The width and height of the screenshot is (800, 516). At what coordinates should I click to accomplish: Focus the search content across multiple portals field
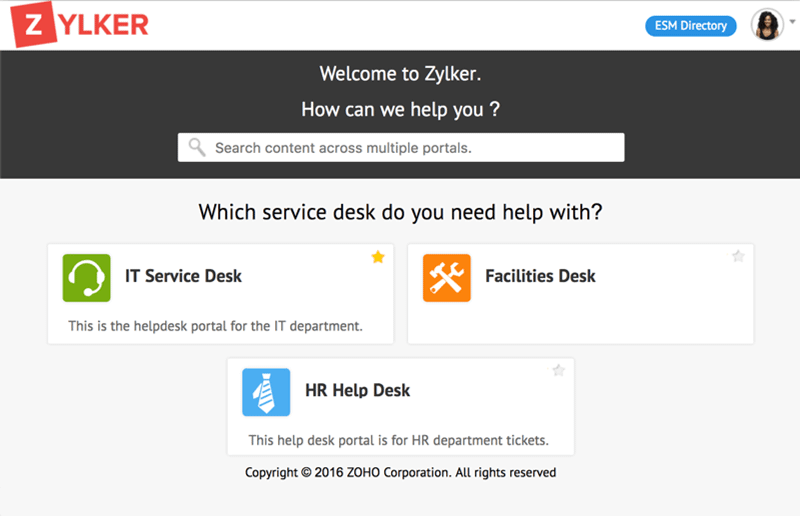[x=401, y=148]
